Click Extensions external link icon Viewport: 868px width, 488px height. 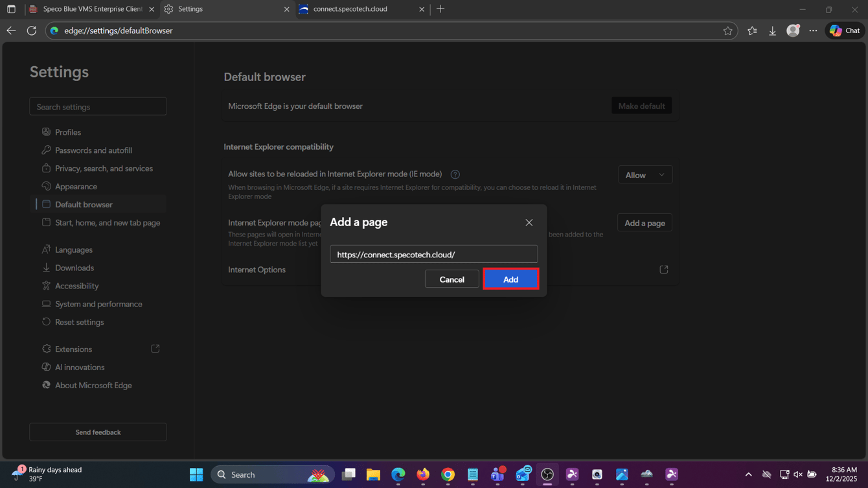[155, 349]
